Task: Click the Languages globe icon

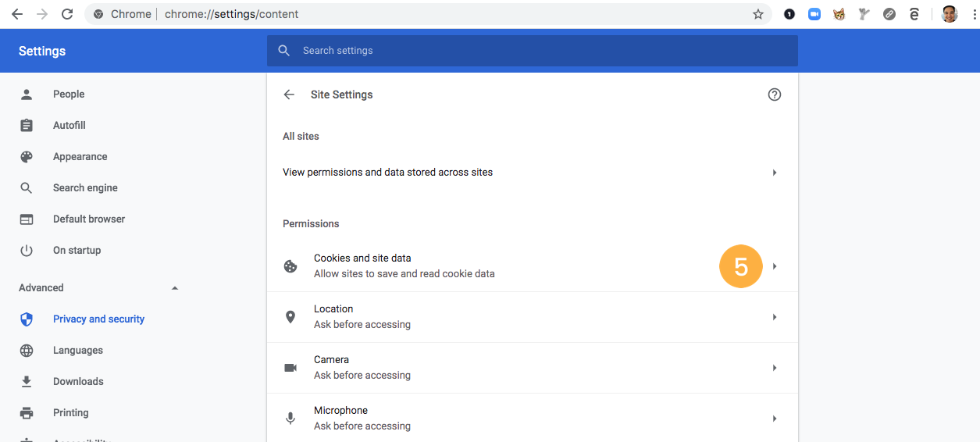Action: pos(27,350)
